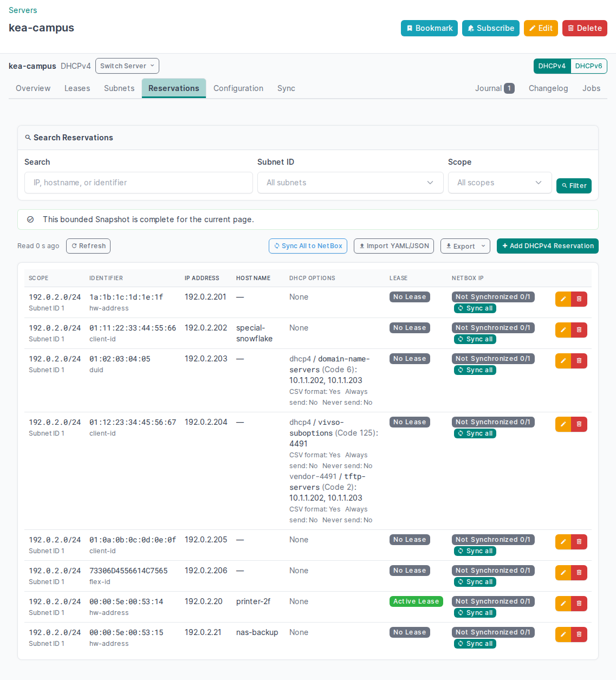This screenshot has width=616, height=680.
Task: Click the Bookmark button
Action: click(429, 28)
